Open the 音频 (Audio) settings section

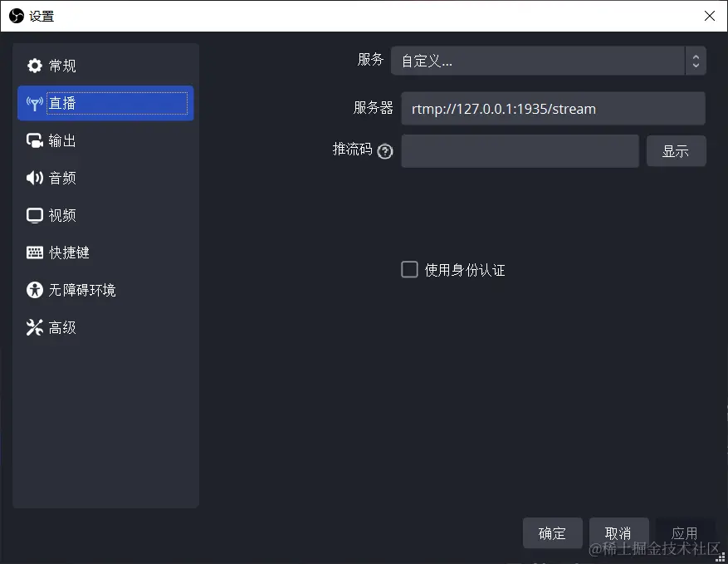pos(61,178)
